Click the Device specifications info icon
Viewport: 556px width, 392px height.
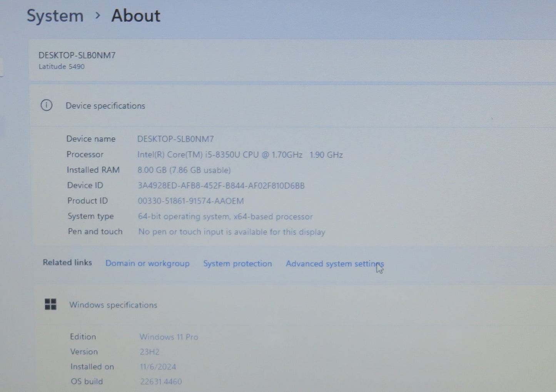47,105
